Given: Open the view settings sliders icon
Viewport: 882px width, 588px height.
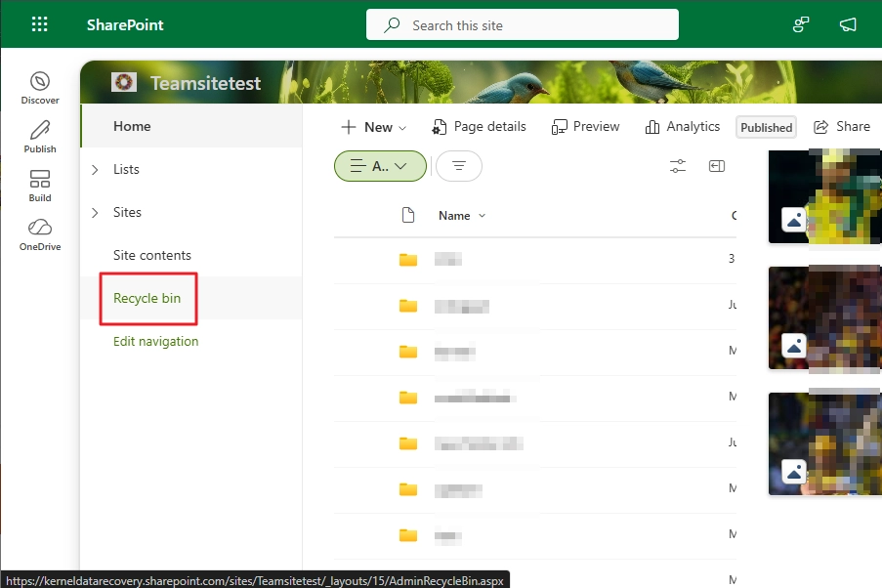Looking at the screenshot, I should (x=678, y=166).
